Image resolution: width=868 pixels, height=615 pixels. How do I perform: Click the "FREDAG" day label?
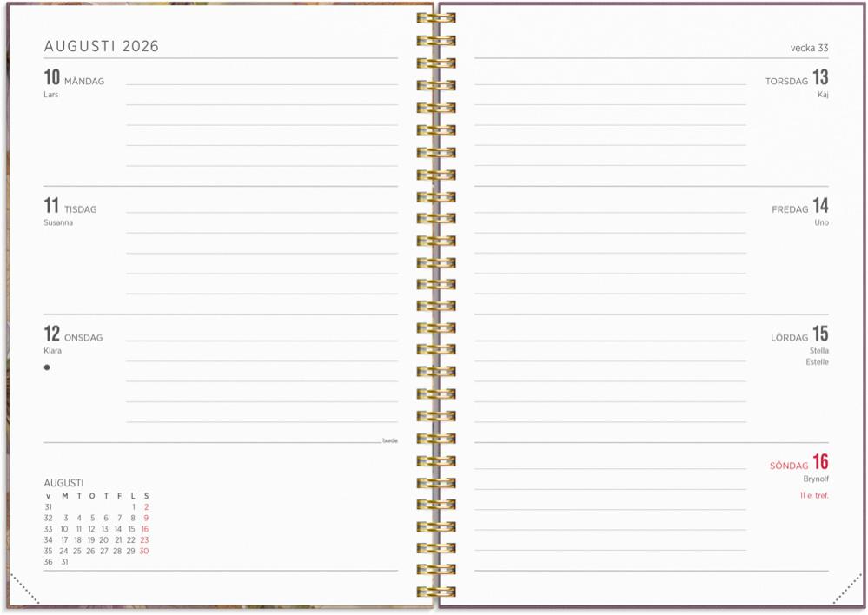[790, 209]
